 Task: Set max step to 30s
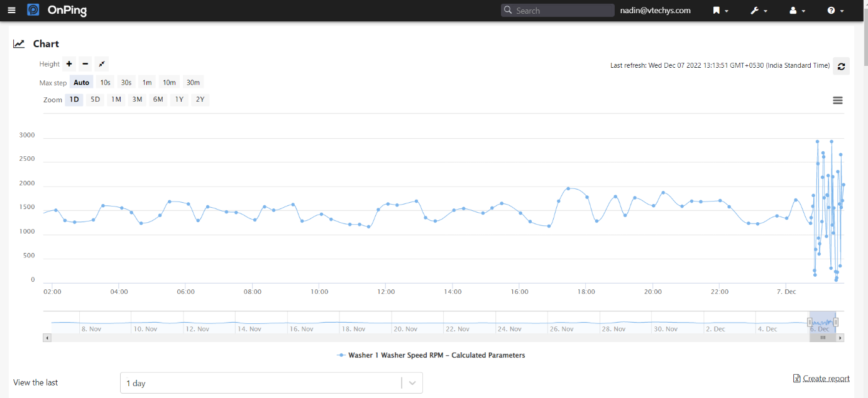126,82
